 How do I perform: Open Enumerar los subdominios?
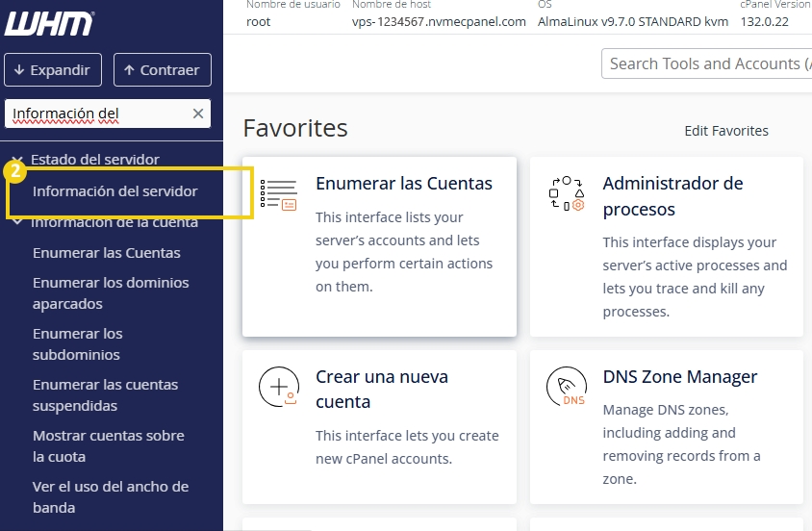tap(78, 344)
